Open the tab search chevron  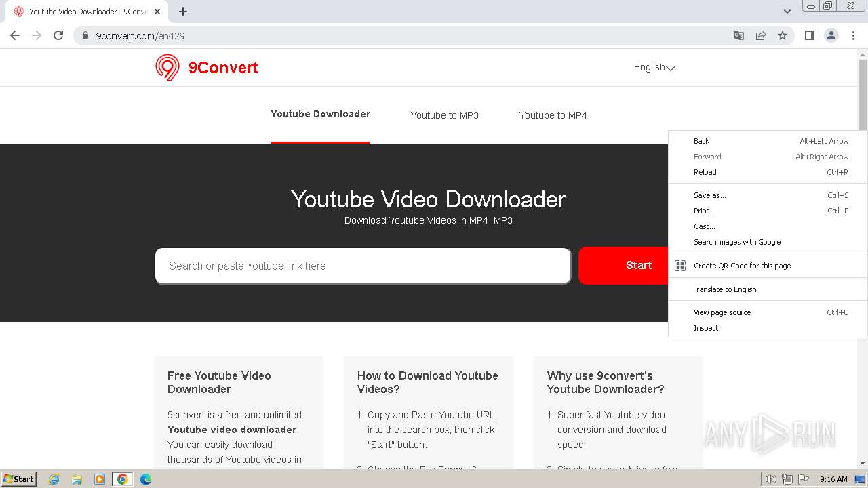pos(787,12)
